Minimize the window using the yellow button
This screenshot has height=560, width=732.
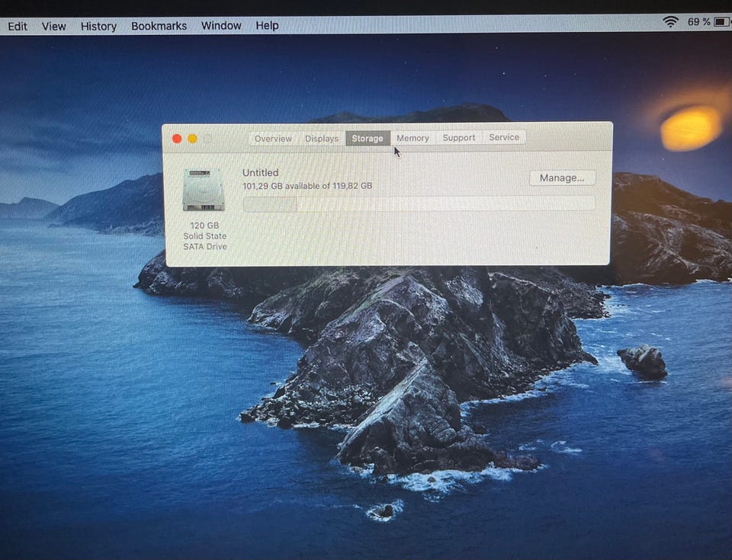[x=192, y=139]
